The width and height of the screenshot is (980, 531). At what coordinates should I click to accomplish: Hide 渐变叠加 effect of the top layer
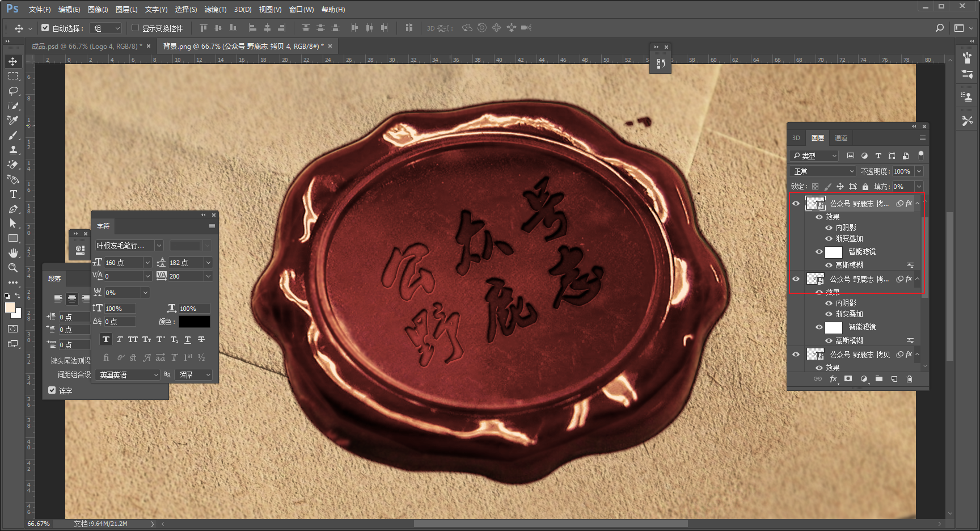tap(829, 238)
